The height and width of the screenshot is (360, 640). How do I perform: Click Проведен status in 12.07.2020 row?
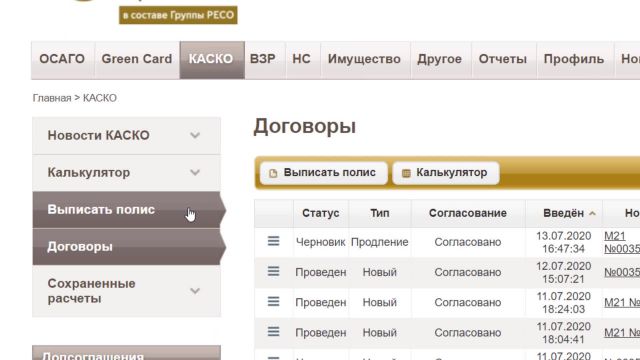321,272
